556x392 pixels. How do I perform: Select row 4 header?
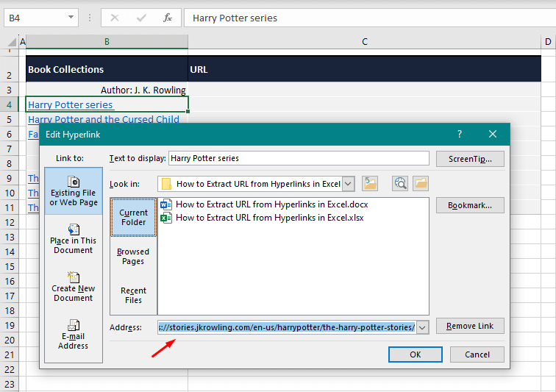point(10,104)
